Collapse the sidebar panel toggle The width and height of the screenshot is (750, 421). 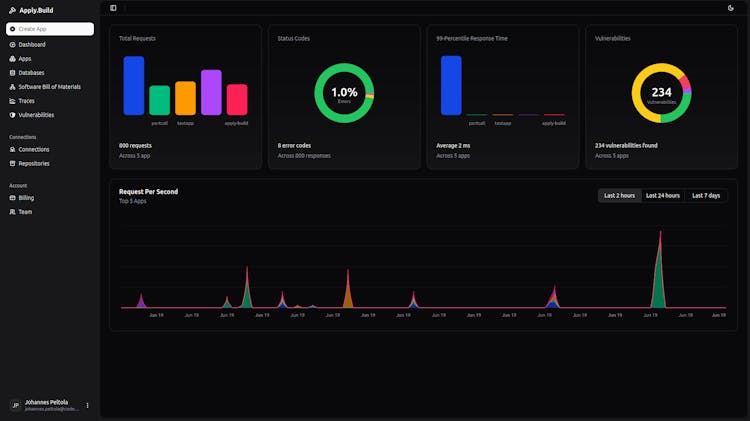click(x=113, y=8)
